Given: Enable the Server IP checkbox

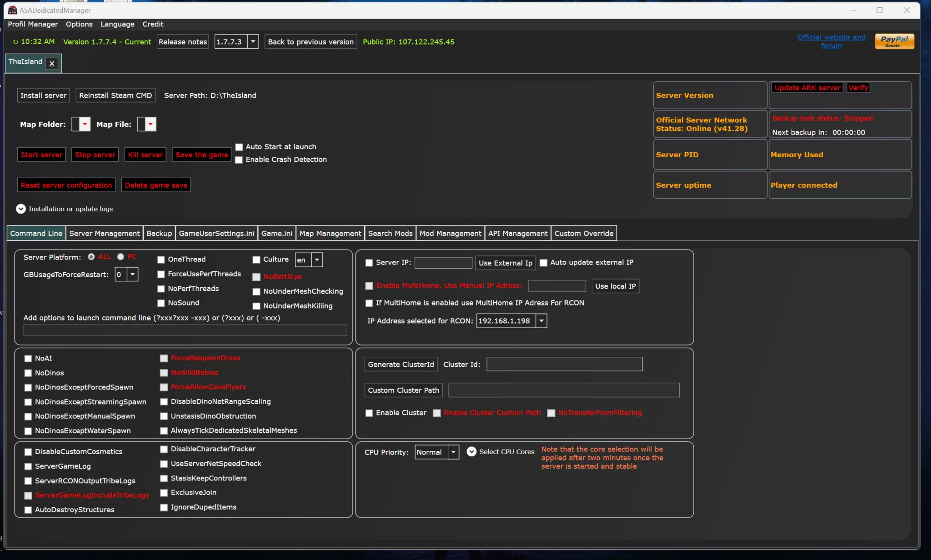Looking at the screenshot, I should click(369, 263).
